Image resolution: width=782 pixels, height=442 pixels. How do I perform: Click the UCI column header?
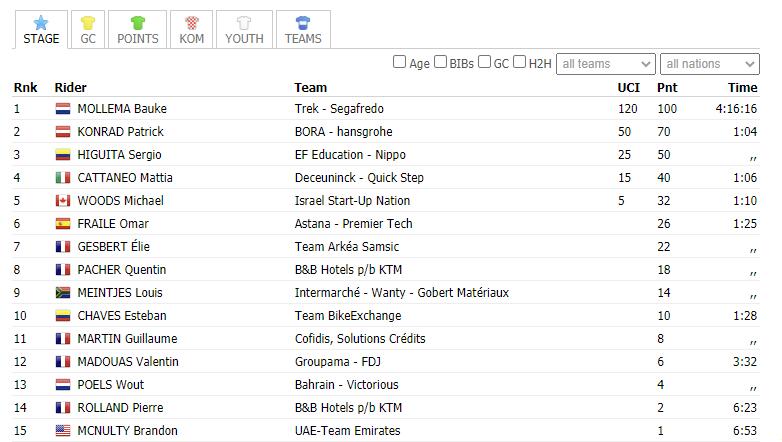pos(628,88)
